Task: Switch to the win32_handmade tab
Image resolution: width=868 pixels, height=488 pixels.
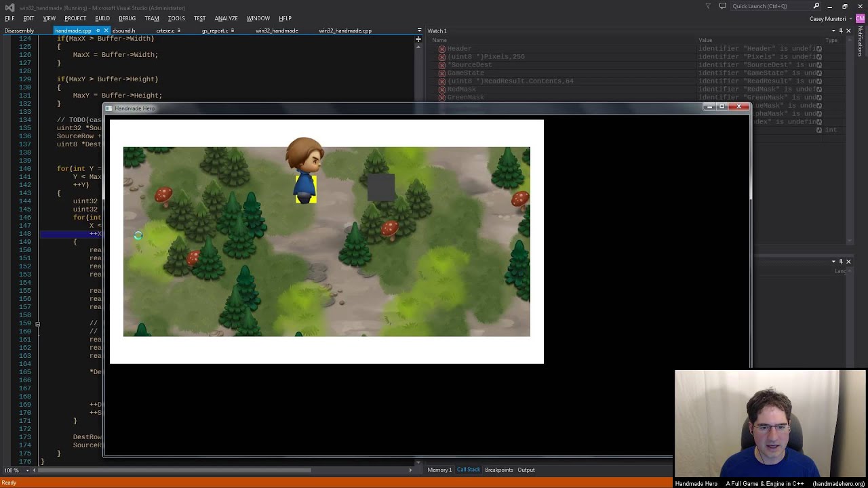Action: 277,30
